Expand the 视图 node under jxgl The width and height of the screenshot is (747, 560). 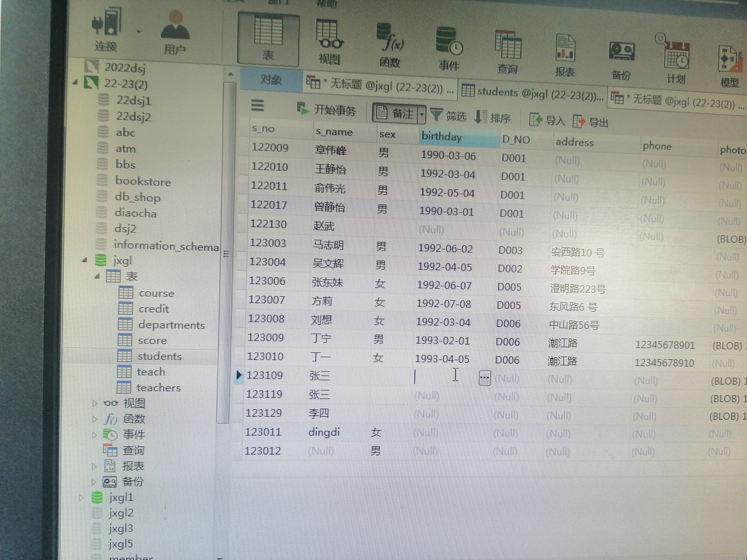[x=95, y=403]
